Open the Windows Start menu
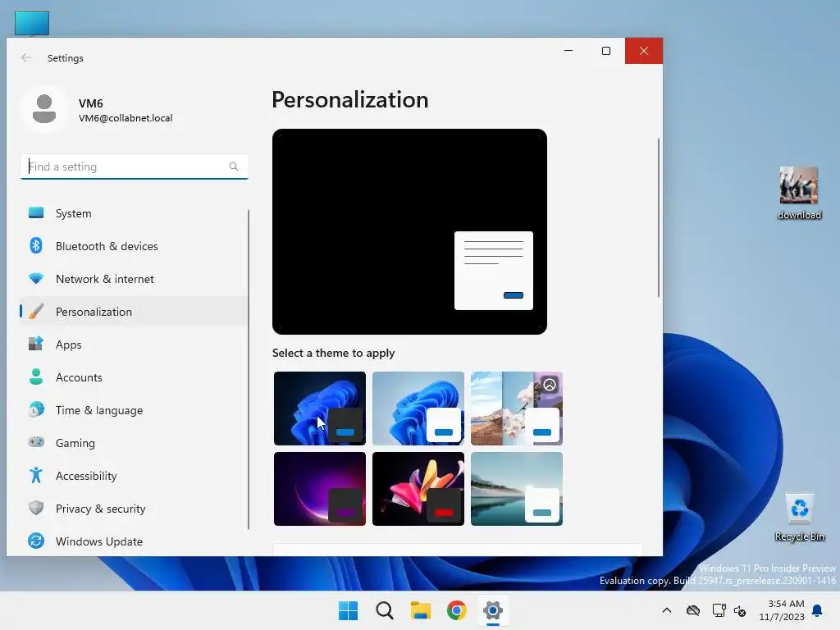 (348, 610)
